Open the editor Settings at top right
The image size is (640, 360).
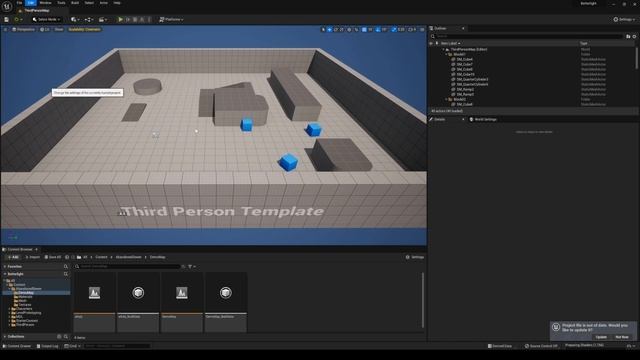click(x=624, y=19)
